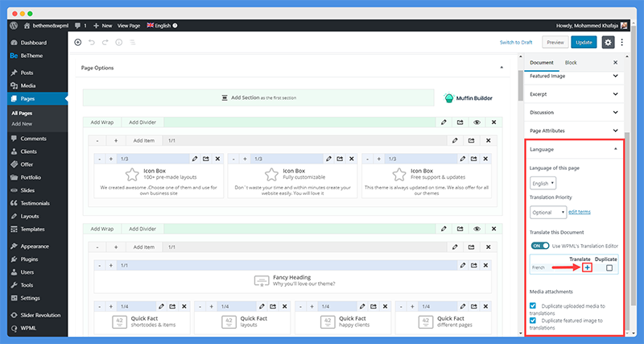Switch to the Block tab
Viewport: 644px width, 344px height.
[x=571, y=63]
